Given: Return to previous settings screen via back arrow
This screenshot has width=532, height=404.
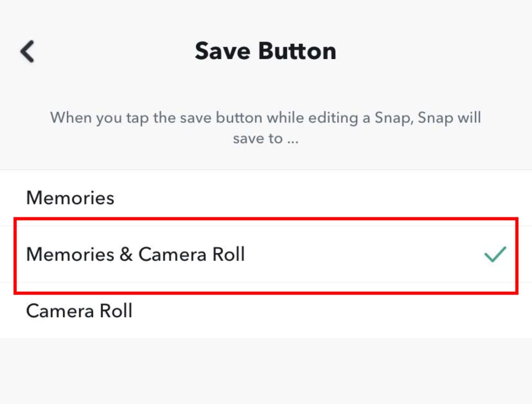Looking at the screenshot, I should [x=27, y=51].
